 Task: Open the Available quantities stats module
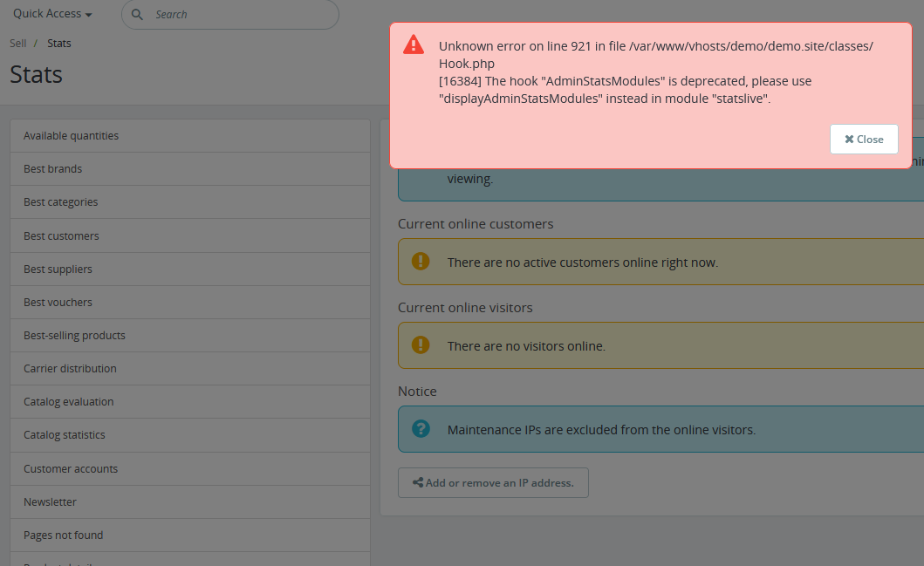(71, 135)
